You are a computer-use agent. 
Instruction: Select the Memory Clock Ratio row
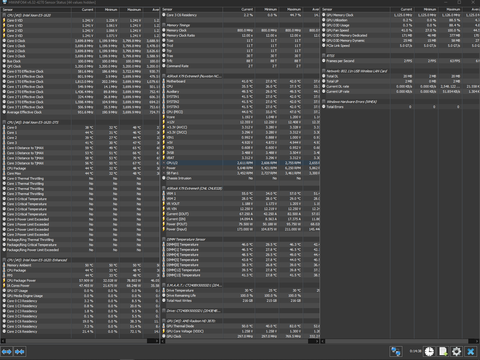(x=240, y=35)
